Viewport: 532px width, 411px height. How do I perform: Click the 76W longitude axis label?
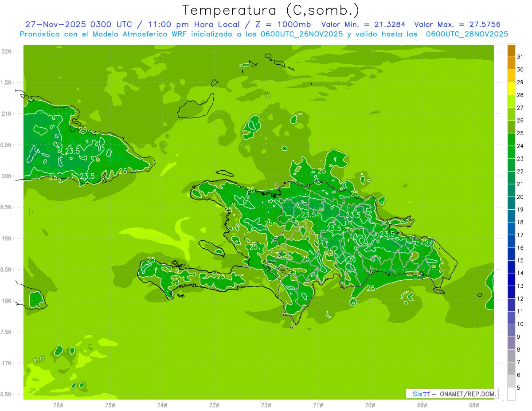[x=58, y=405]
